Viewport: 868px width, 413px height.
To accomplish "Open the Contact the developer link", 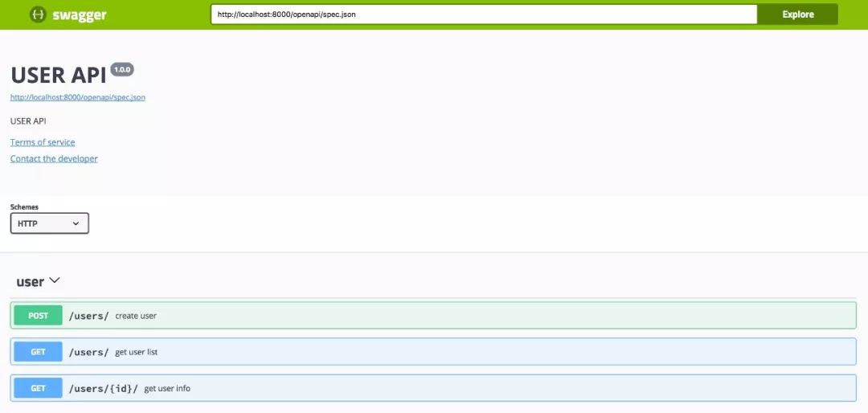I will [x=55, y=159].
